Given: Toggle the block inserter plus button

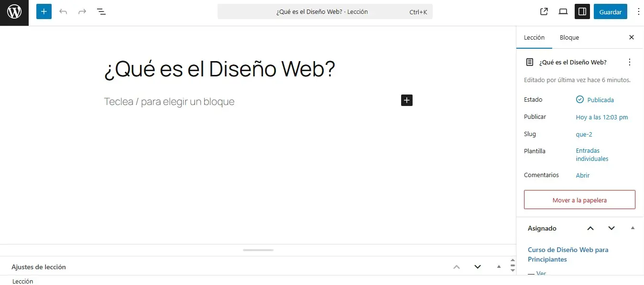Looking at the screenshot, I should (44, 11).
